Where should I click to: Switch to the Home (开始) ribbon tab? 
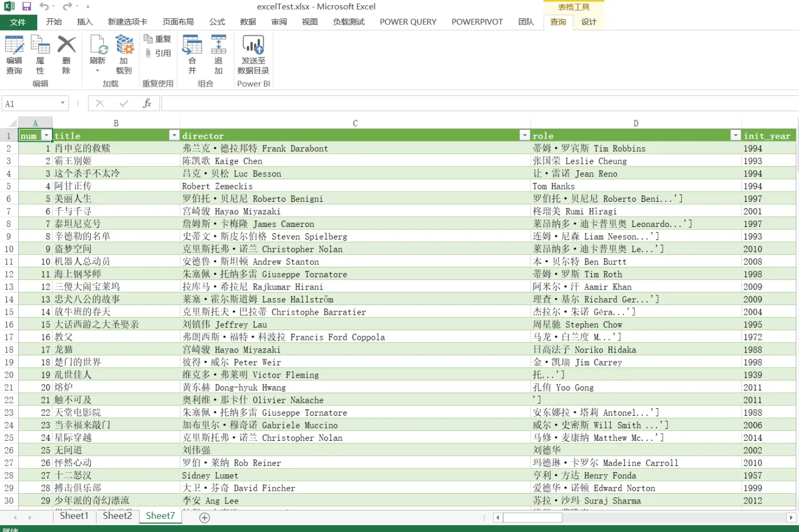tap(54, 22)
